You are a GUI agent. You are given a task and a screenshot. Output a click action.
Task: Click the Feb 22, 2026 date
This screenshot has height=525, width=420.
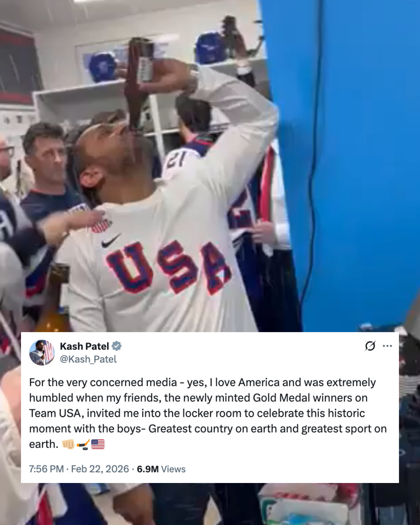[100, 469]
